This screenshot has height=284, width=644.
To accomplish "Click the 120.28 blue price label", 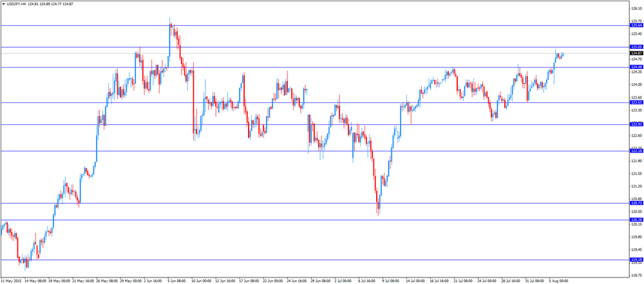I will coord(636,220).
